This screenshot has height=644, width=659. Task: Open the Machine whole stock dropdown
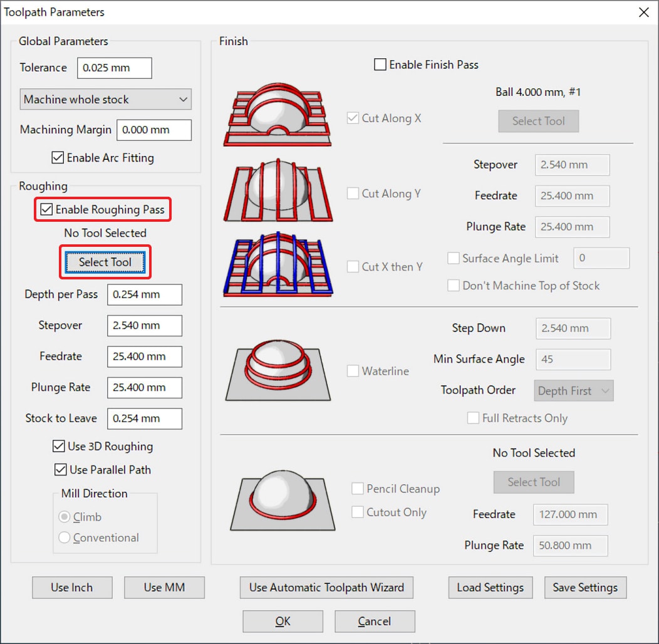[105, 100]
